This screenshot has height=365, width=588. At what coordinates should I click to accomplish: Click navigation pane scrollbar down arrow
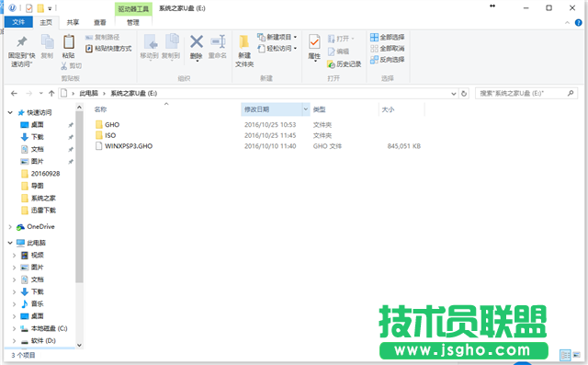pos(79,345)
